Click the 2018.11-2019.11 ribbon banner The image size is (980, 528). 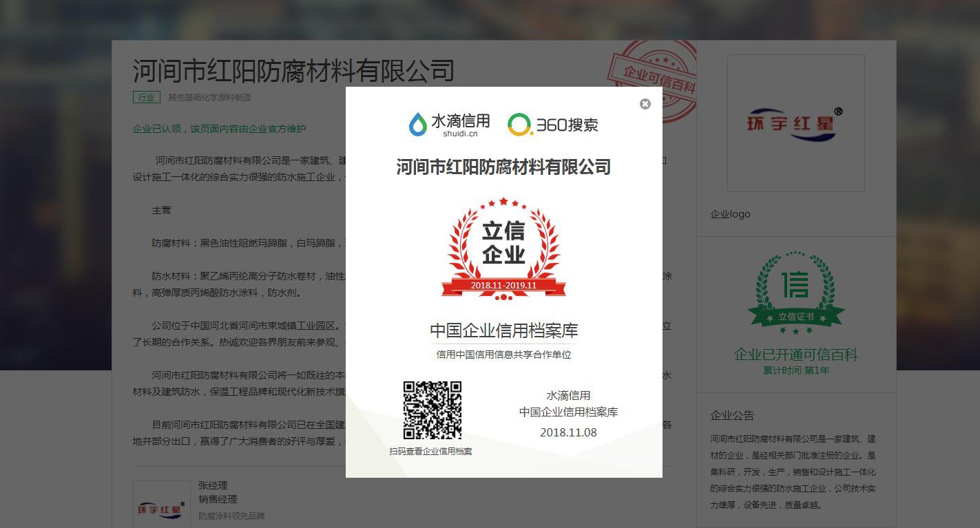tap(503, 285)
